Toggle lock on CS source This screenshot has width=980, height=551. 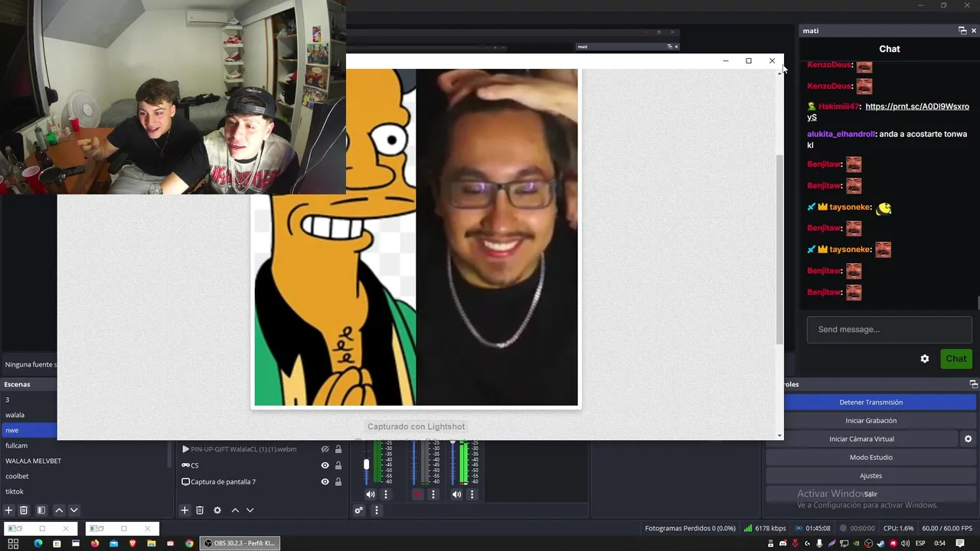[x=338, y=465]
